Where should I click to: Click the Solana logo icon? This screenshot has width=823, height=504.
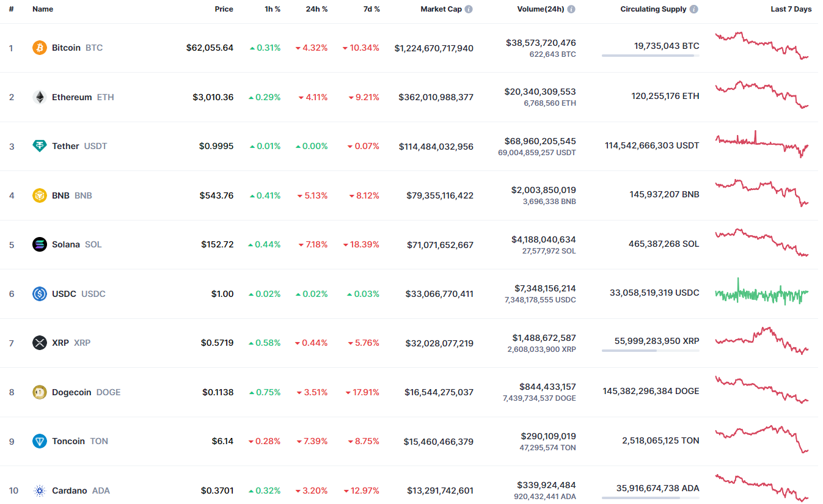pyautogui.click(x=39, y=244)
